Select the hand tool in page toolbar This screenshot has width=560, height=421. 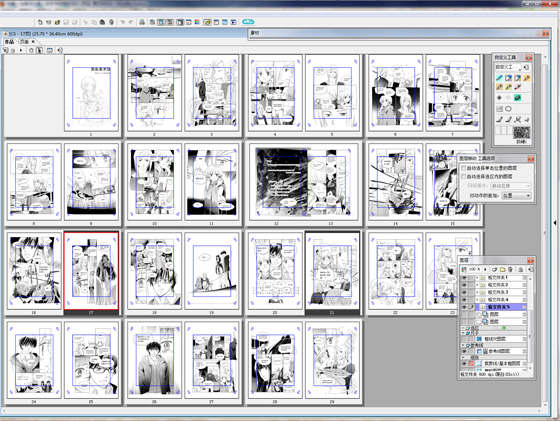pyautogui.click(x=31, y=50)
